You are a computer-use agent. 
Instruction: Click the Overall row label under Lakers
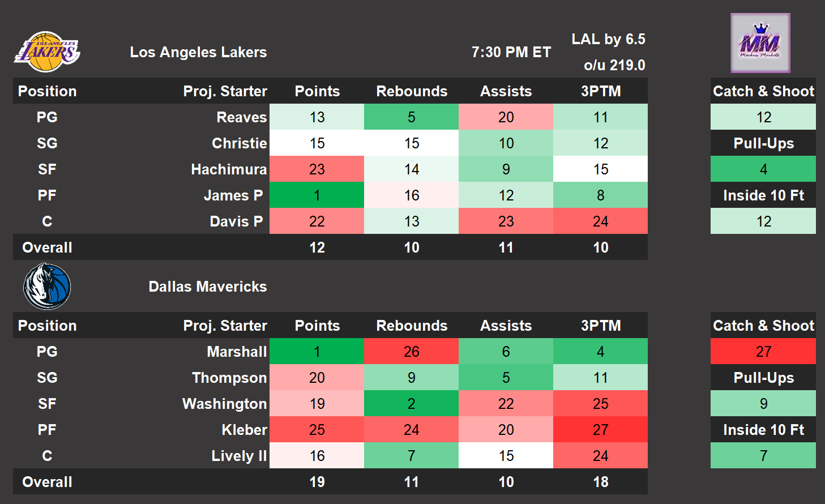[x=47, y=247]
